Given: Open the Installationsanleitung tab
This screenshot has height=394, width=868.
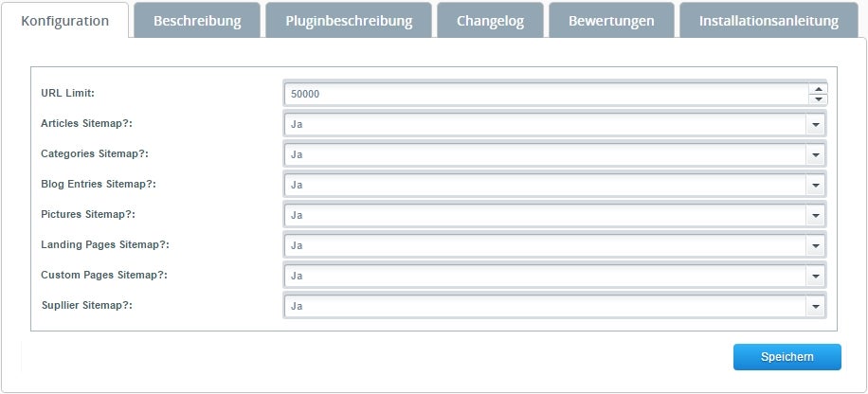Looking at the screenshot, I should click(769, 21).
